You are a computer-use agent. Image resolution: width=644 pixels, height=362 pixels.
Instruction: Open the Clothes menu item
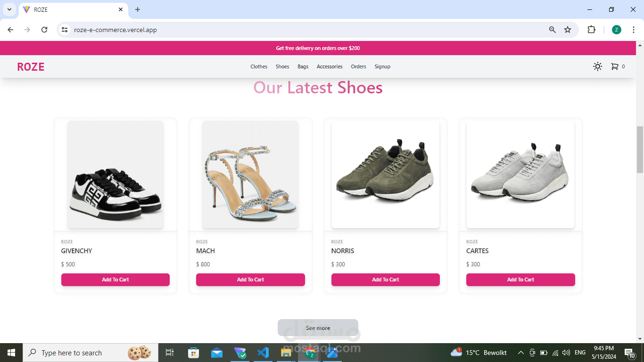point(259,66)
